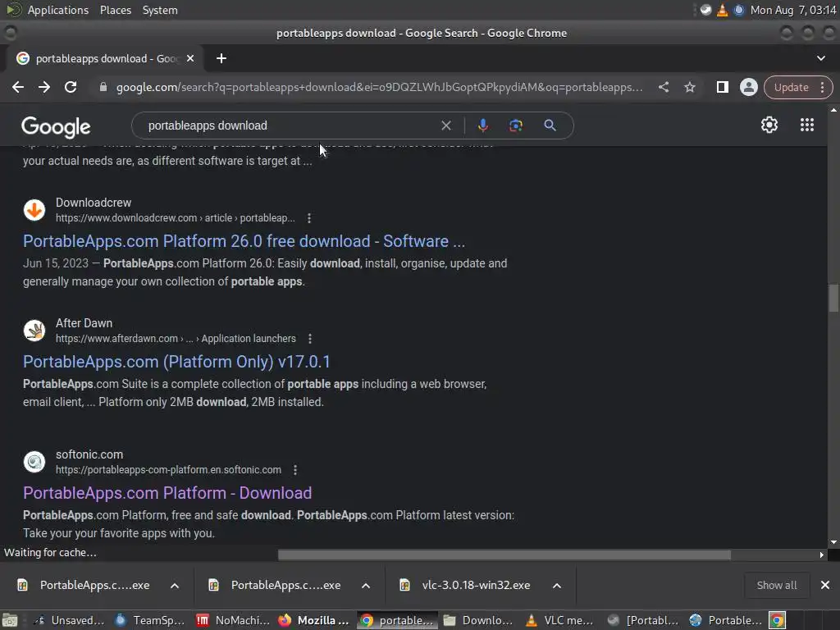Open PortableApps.com Platform - Download link
840x630 pixels.
pyautogui.click(x=167, y=493)
